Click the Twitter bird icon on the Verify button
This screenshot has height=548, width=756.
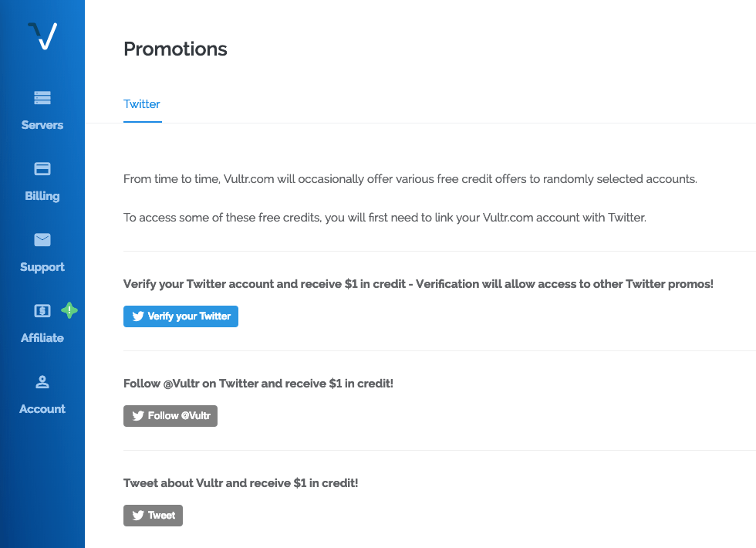tap(137, 316)
